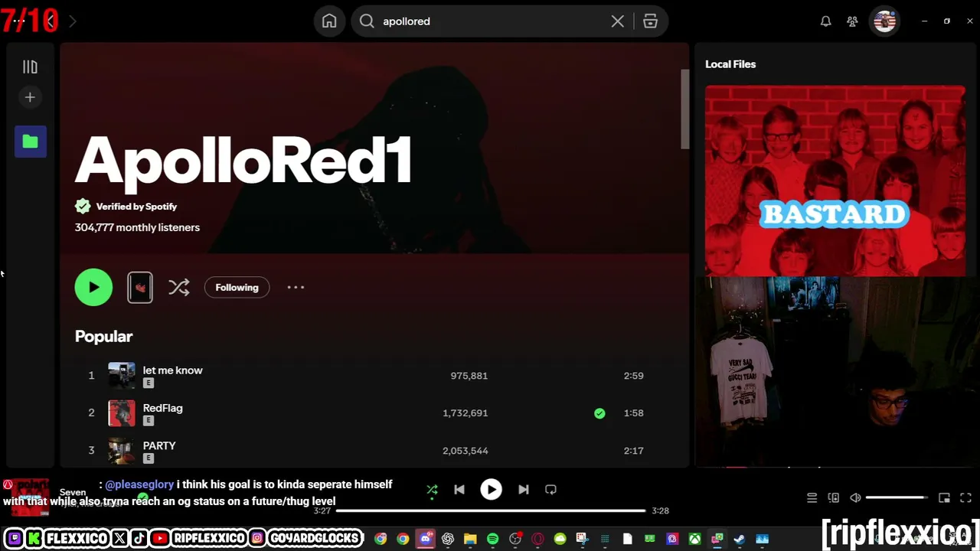980x551 pixels.
Task: Click the let me know album art
Action: pos(122,376)
